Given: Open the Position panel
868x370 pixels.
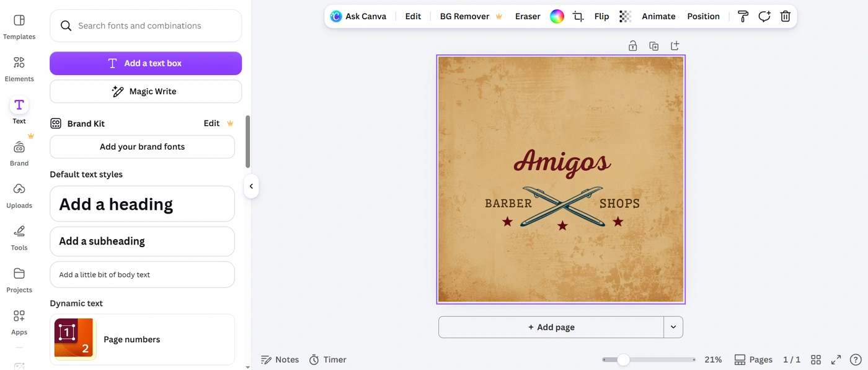Looking at the screenshot, I should pos(703,17).
